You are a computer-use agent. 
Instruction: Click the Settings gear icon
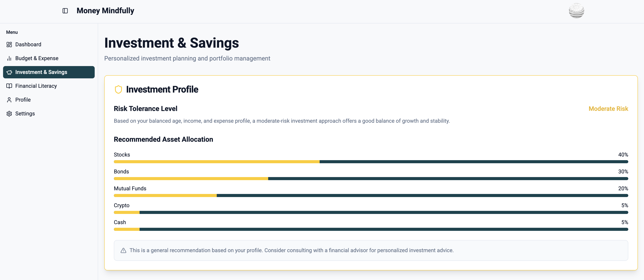coord(9,114)
